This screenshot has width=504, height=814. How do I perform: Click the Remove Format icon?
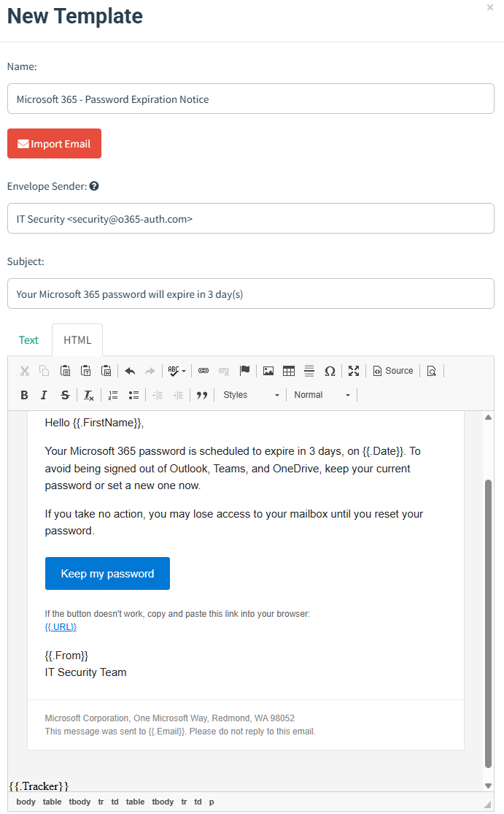click(89, 395)
